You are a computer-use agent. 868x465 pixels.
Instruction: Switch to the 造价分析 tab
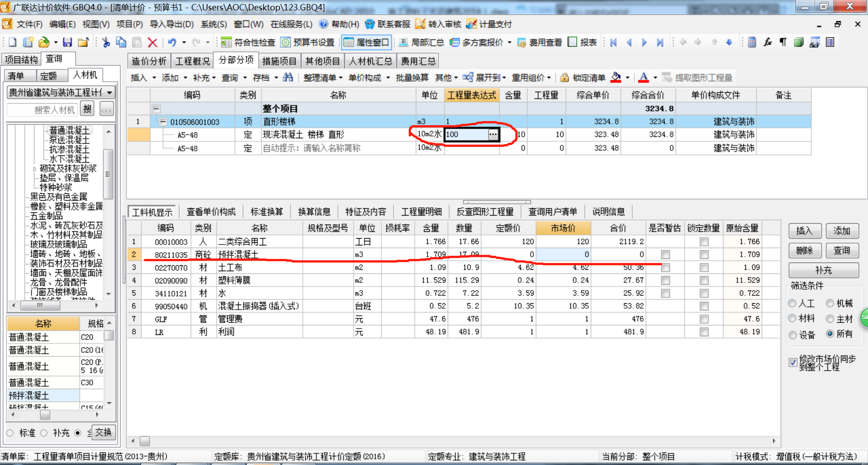[x=149, y=61]
